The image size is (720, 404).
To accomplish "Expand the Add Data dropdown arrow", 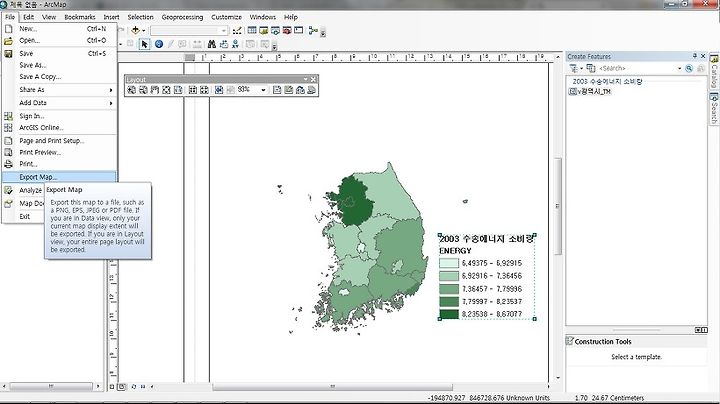I will click(x=144, y=31).
